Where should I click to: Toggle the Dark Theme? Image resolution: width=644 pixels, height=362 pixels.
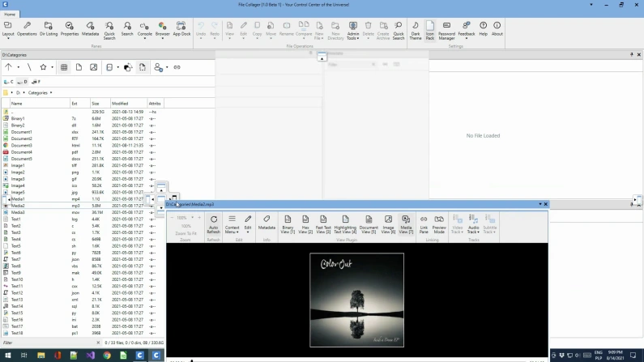pos(416,31)
